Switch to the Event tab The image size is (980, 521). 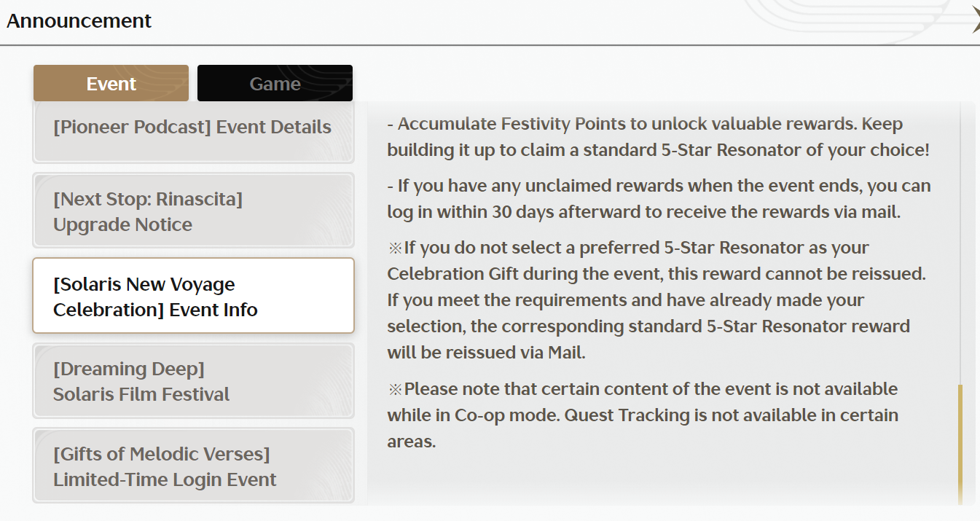(x=111, y=84)
